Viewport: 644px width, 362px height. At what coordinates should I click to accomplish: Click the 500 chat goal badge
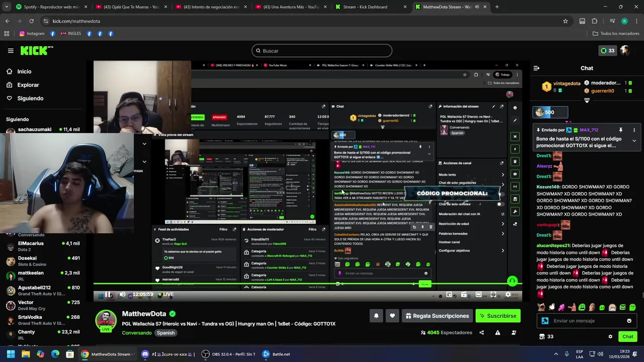coord(551,113)
